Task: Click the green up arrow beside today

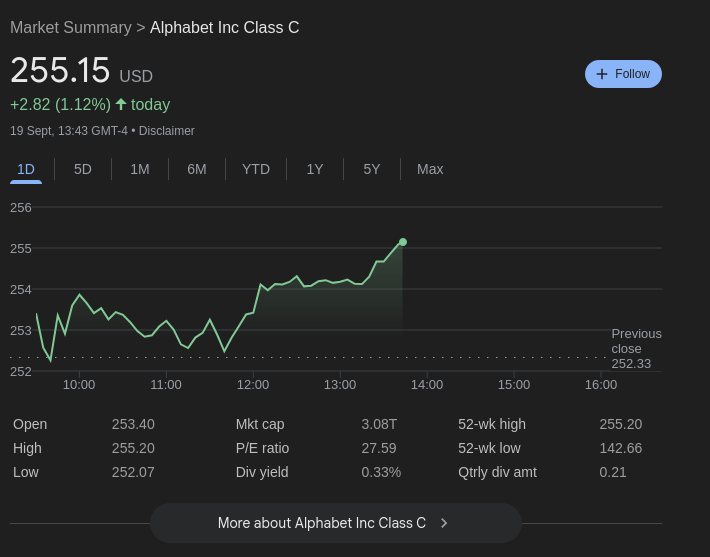Action: pos(121,104)
